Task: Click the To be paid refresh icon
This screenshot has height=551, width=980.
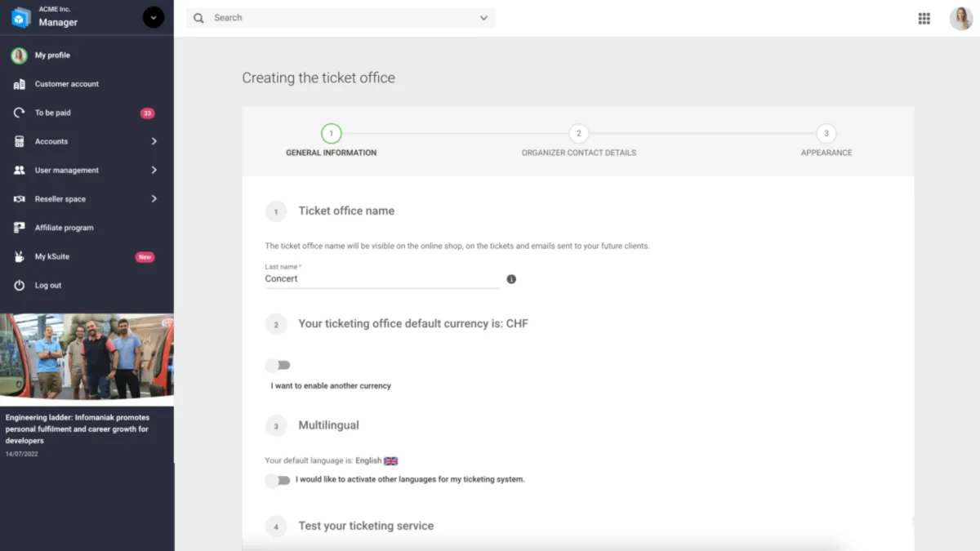Action: tap(20, 113)
